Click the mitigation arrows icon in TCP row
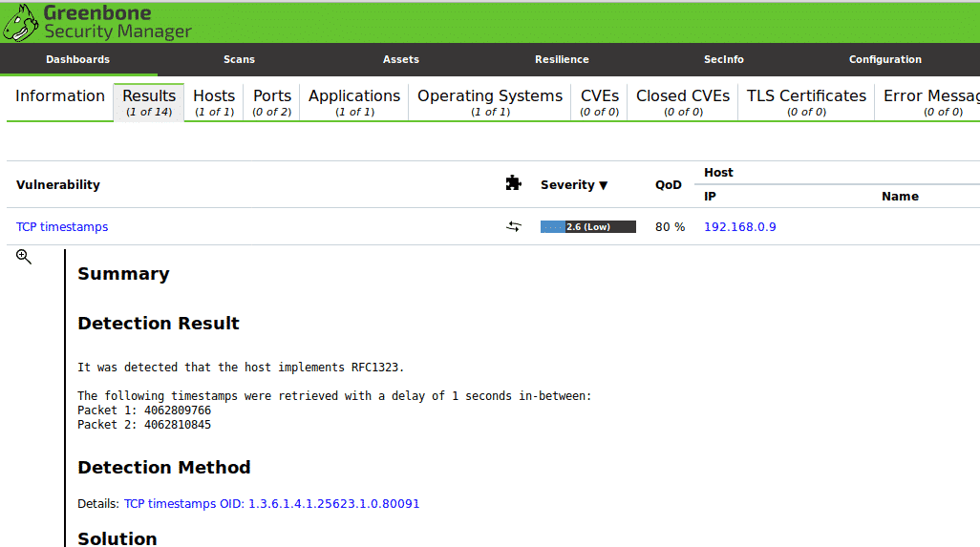The image size is (980, 547). [x=514, y=227]
